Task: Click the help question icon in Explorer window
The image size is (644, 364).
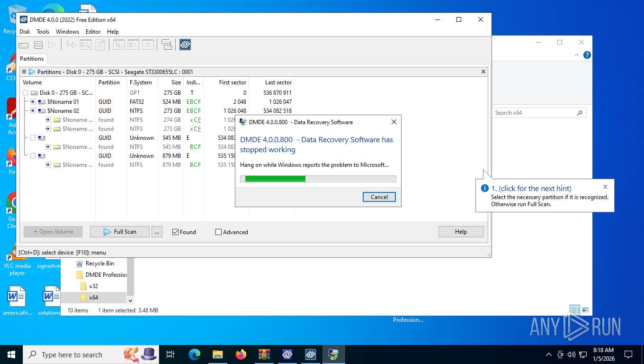Action: click(587, 55)
